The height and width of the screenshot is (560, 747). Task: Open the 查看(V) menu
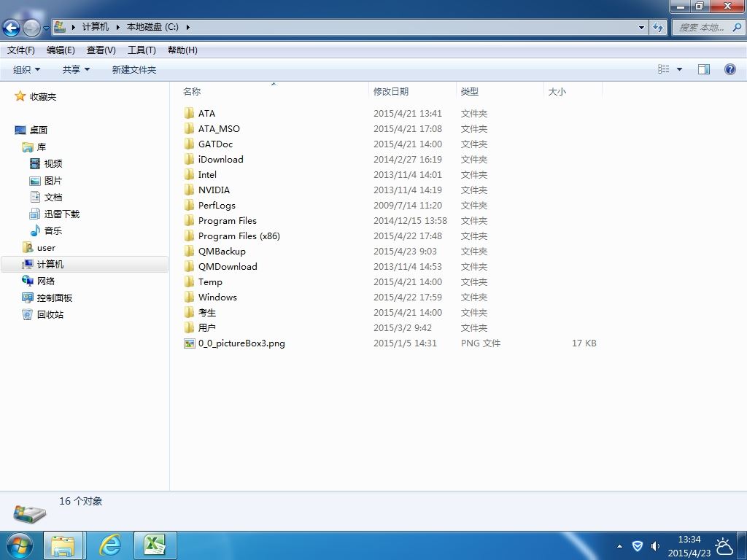pyautogui.click(x=101, y=50)
